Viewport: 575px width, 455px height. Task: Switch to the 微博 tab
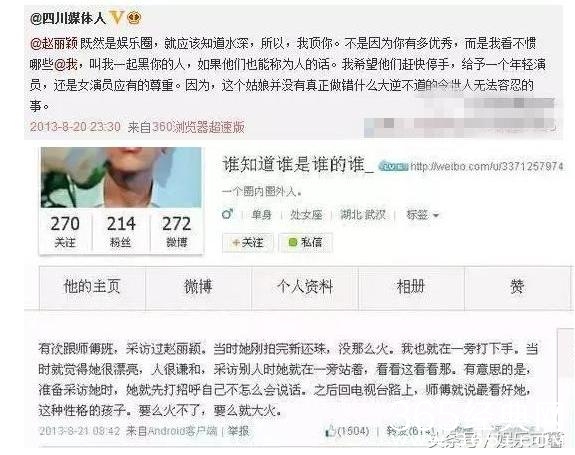pyautogui.click(x=198, y=287)
